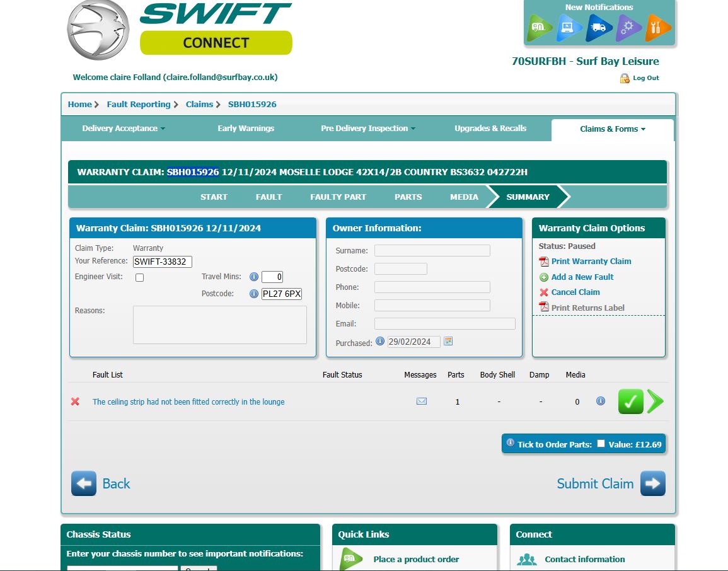Expand the Delivery Acceptance dropdown menu
The height and width of the screenshot is (571, 728).
[x=124, y=129]
